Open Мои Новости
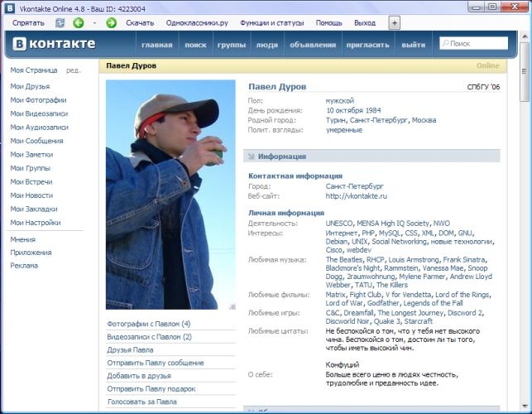Screen dimensions: 532x414 click(31, 195)
